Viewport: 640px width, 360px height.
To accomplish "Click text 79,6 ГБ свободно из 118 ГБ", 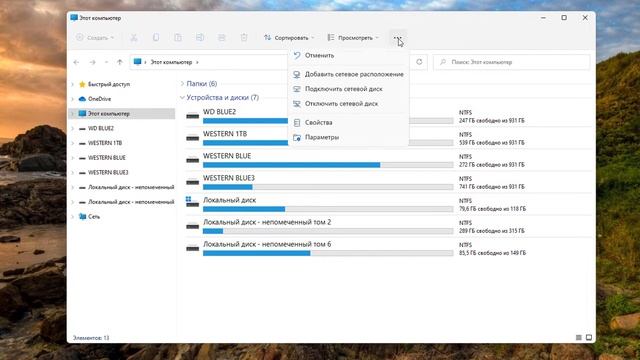I will pos(492,209).
